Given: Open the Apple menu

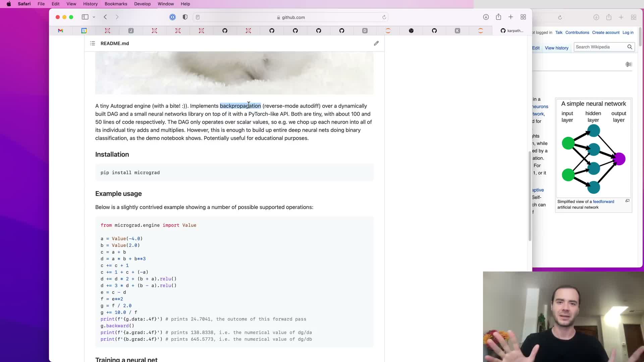Looking at the screenshot, I should 9,4.
